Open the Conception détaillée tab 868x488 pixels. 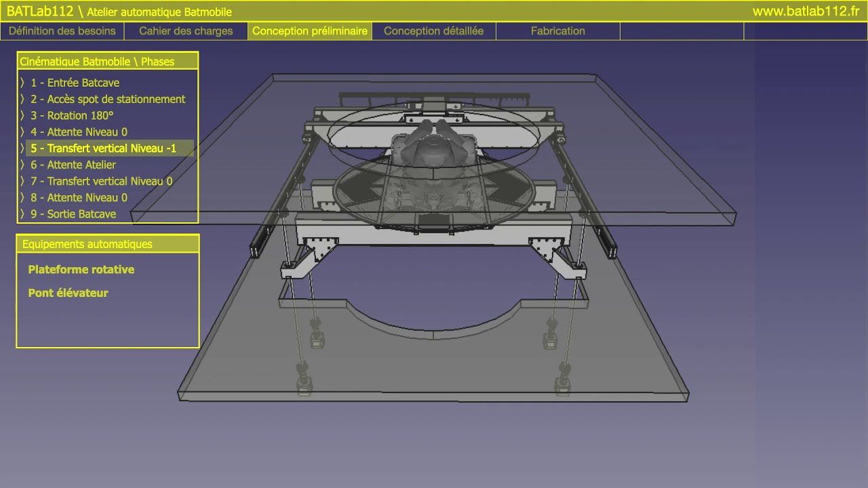[434, 31]
